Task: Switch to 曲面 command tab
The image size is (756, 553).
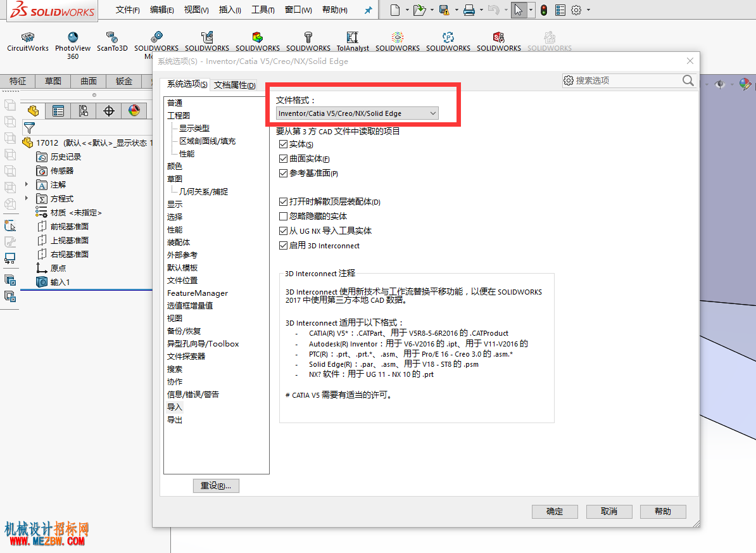Action: coord(89,81)
